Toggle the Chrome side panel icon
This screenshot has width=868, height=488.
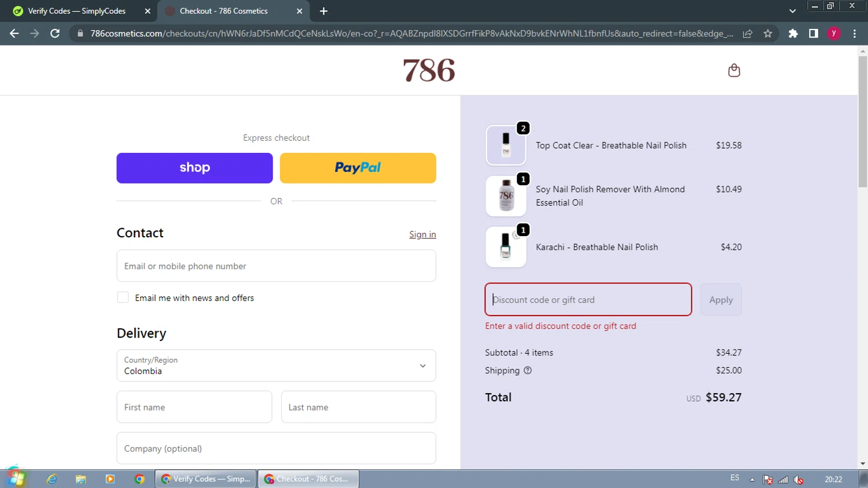tap(814, 34)
